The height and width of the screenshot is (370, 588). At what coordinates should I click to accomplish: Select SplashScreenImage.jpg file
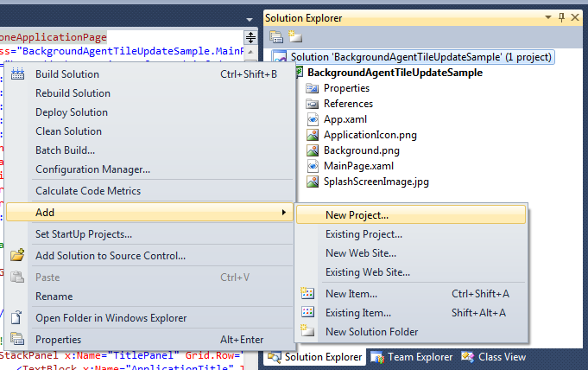376,182
